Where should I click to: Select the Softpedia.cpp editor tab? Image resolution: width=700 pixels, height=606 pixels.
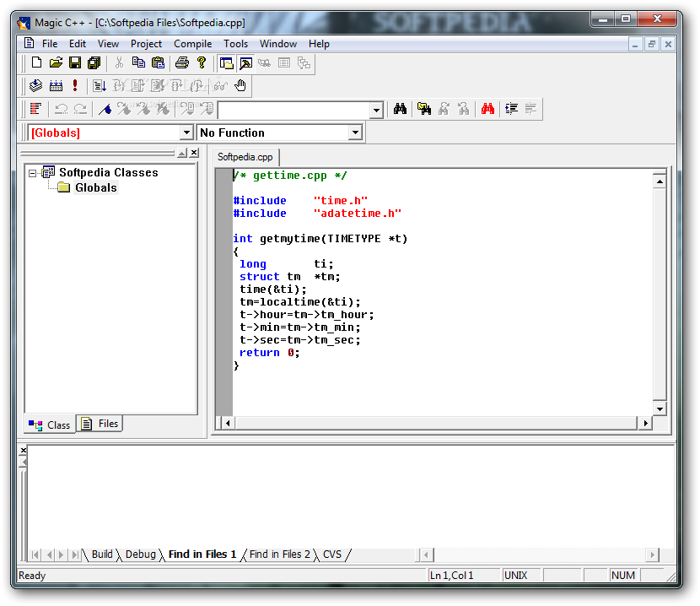245,157
